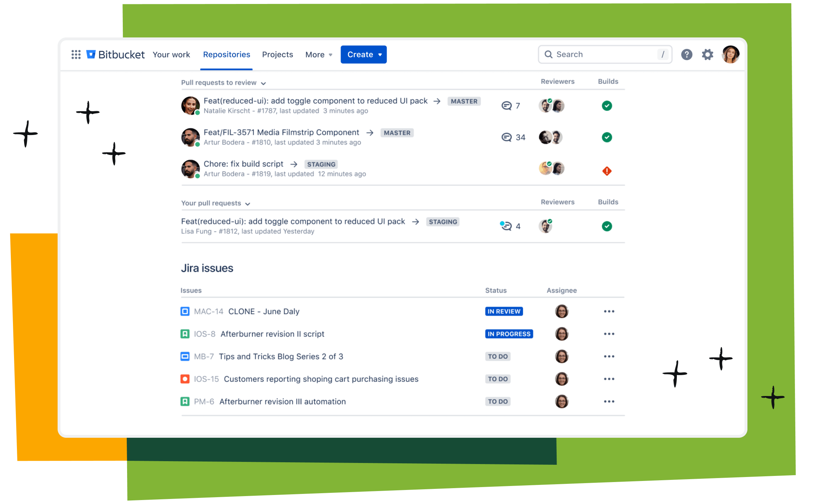Click the settings gear icon in the top bar
818x504 pixels.
click(x=708, y=54)
